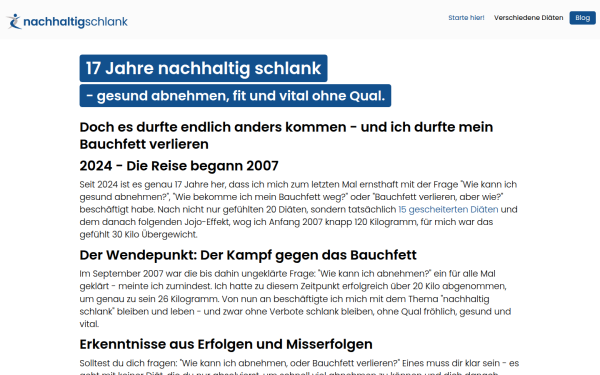600x375 pixels.
Task: Open 'Verschiedene Diäten' navigation item
Action: click(x=528, y=18)
